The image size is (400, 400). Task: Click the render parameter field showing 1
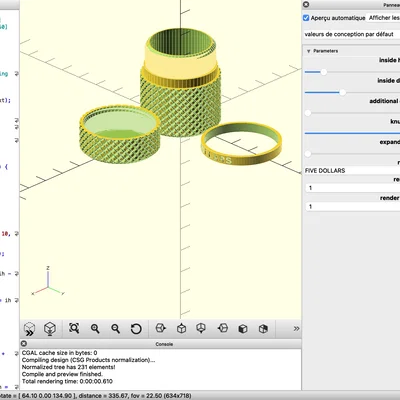[352, 206]
